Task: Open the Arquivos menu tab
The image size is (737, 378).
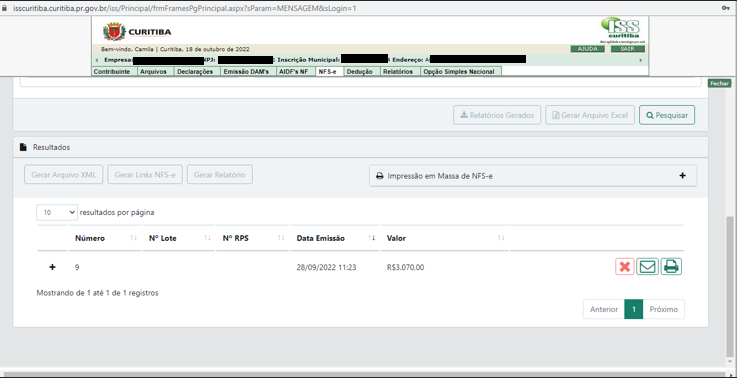Action: [x=155, y=71]
